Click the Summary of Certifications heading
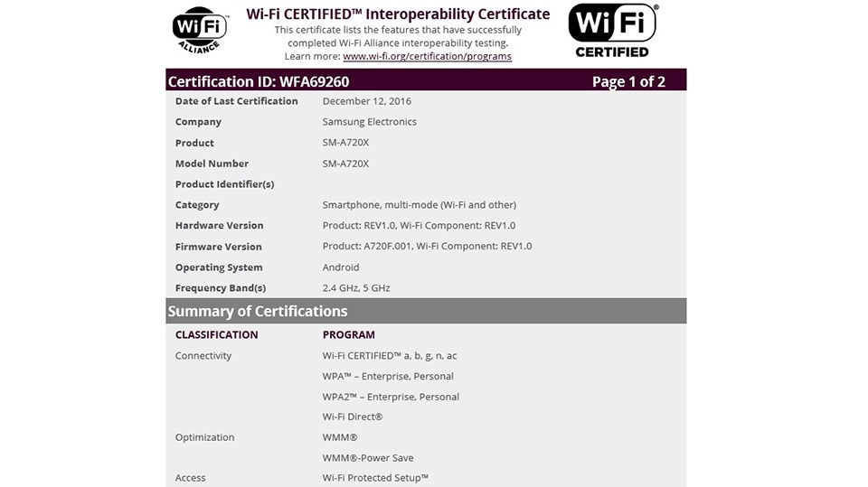 pyautogui.click(x=258, y=312)
